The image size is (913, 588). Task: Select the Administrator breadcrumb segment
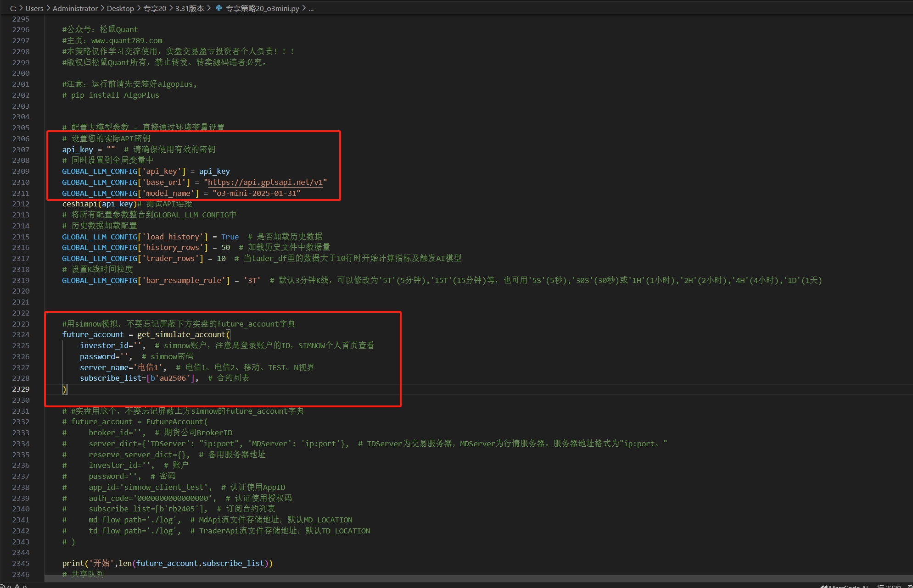click(x=75, y=8)
